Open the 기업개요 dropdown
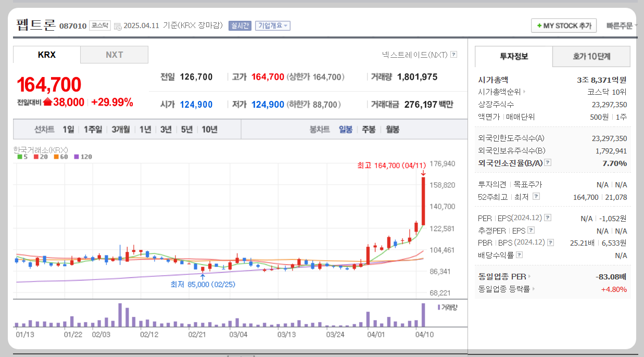The width and height of the screenshot is (644, 357). click(273, 26)
